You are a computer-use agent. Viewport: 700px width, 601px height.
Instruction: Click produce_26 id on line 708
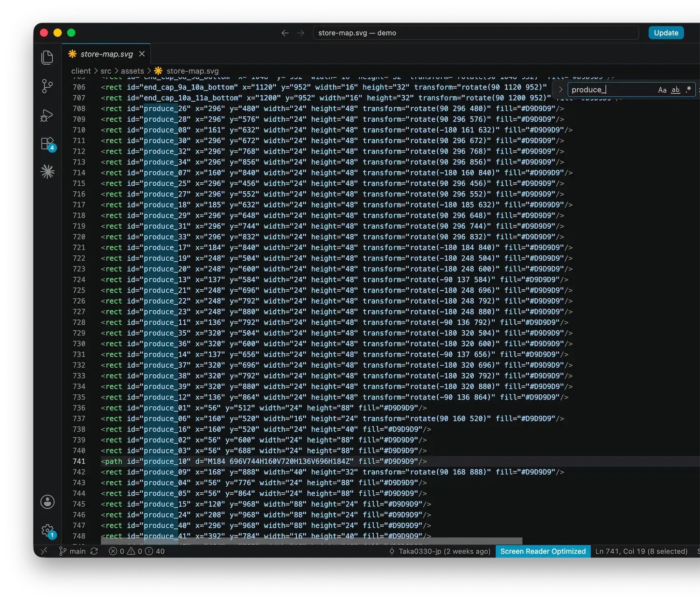pyautogui.click(x=165, y=109)
